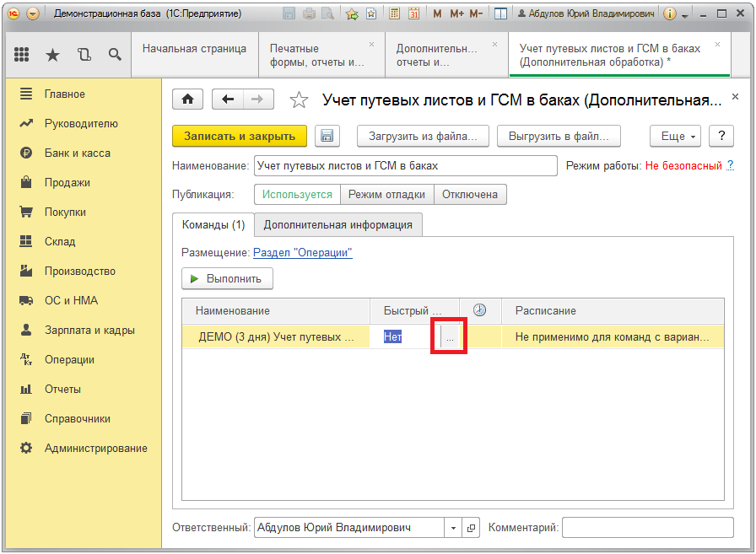The width and height of the screenshot is (756, 554).
Task: Open the Home page icon button
Action: coord(187,100)
